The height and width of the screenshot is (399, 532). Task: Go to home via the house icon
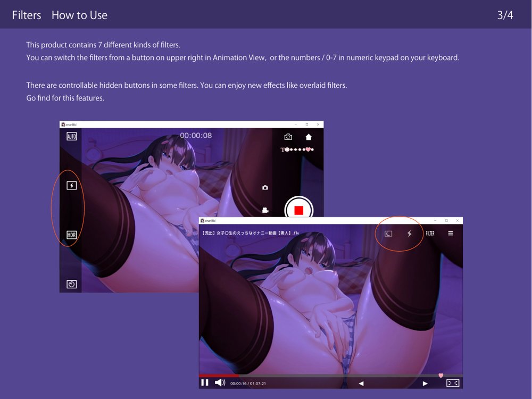(x=309, y=137)
